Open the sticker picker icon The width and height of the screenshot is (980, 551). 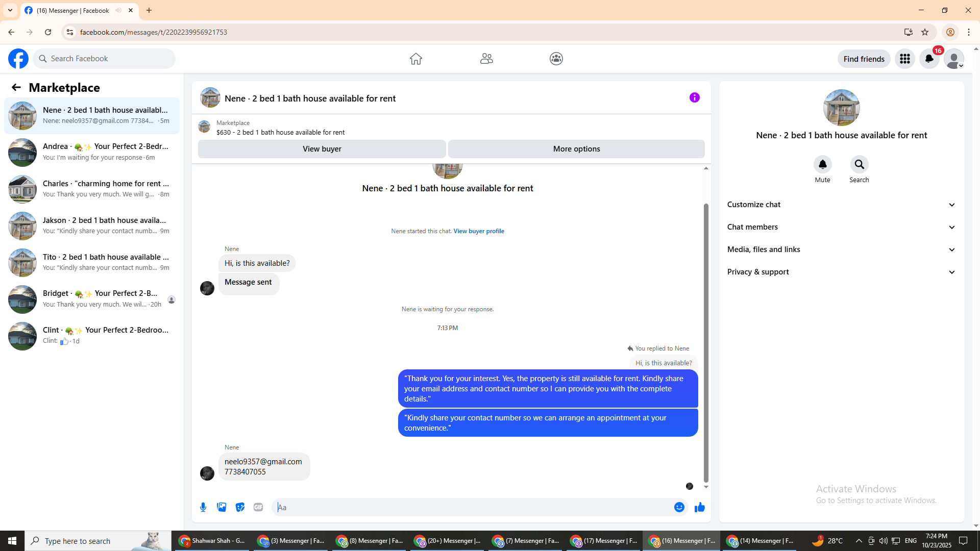tap(240, 507)
